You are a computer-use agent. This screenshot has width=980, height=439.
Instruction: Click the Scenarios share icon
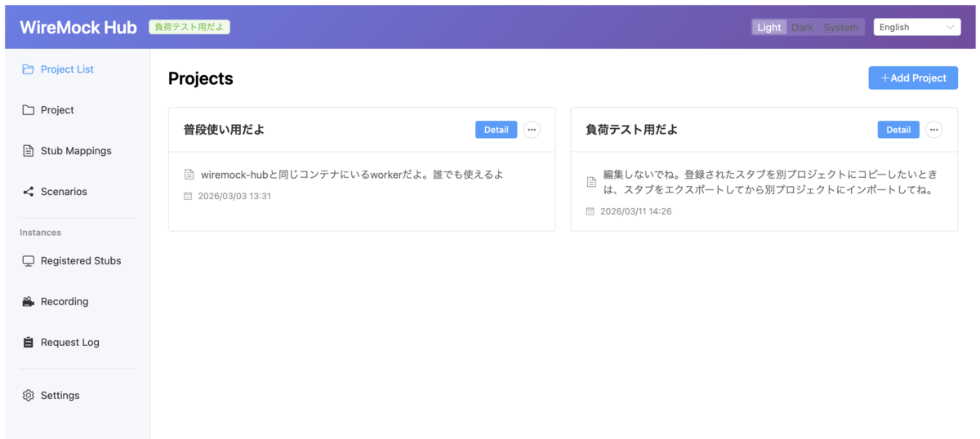(29, 192)
